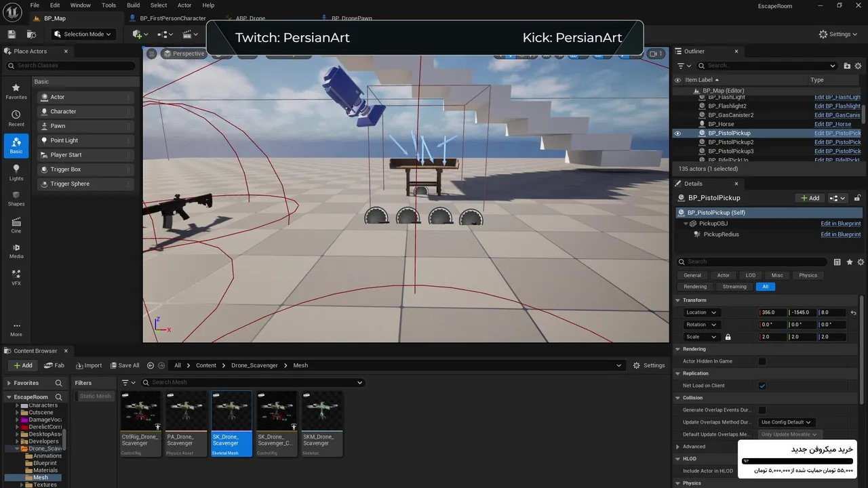The width and height of the screenshot is (868, 488).
Task: Reset Location to default arrow
Action: 854,312
